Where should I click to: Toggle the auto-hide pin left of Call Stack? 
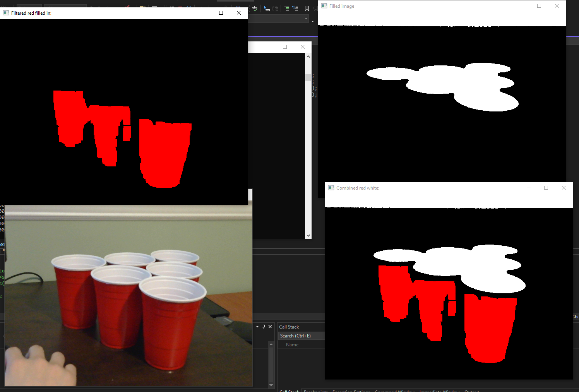coord(264,327)
